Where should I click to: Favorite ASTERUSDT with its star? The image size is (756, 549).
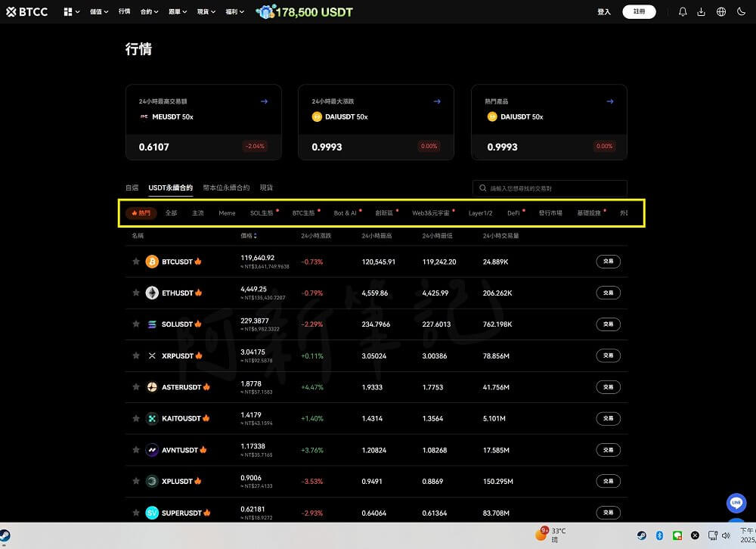136,387
